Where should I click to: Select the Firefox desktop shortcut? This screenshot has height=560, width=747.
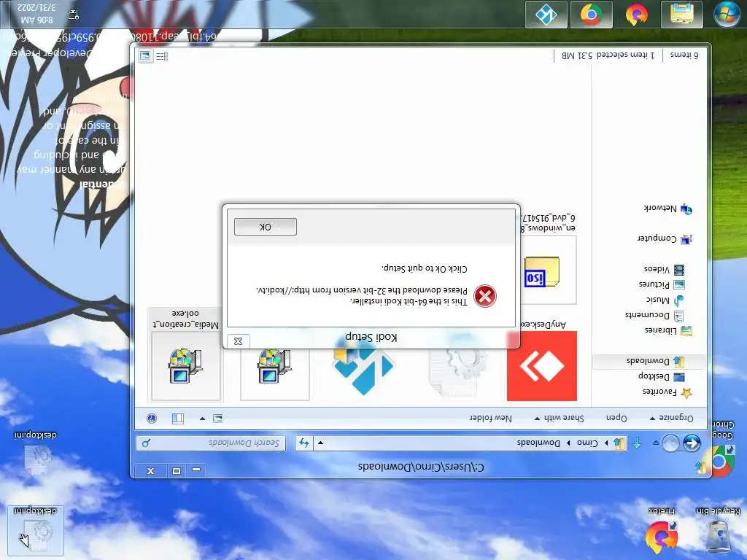click(x=662, y=531)
